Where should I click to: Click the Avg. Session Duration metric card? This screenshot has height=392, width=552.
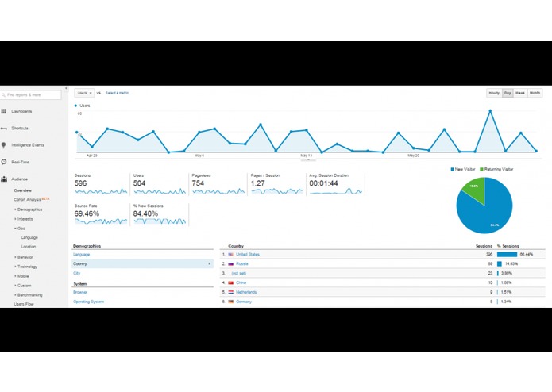[x=336, y=184]
